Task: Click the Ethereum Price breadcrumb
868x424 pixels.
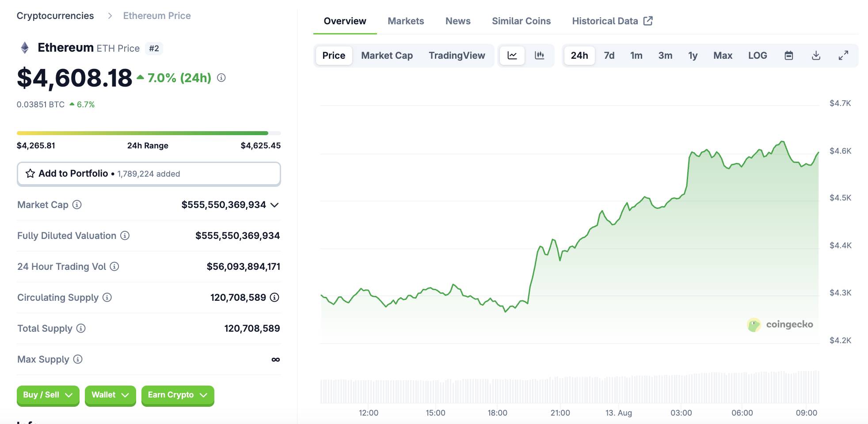Action: point(157,16)
